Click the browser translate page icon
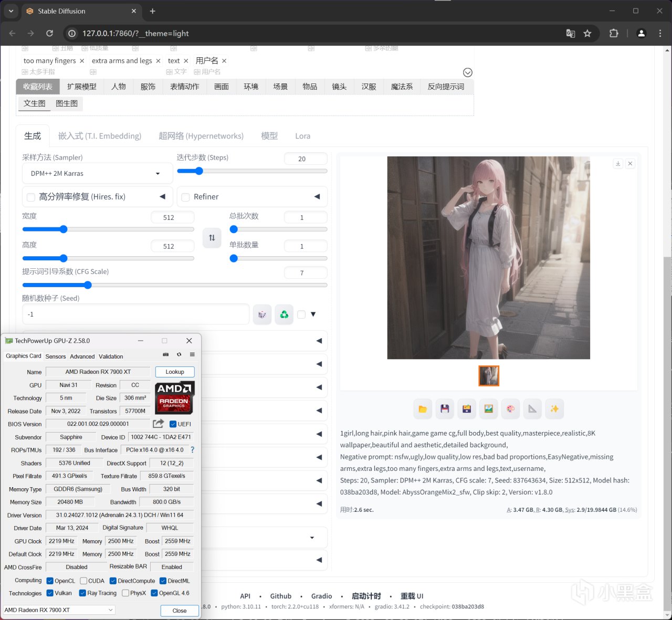The image size is (672, 620). 571,33
